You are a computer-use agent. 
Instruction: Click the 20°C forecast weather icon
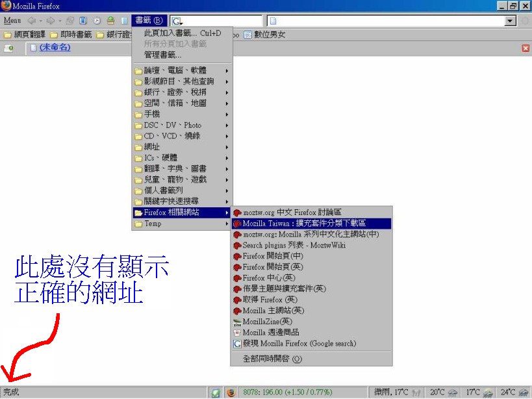pyautogui.click(x=453, y=393)
